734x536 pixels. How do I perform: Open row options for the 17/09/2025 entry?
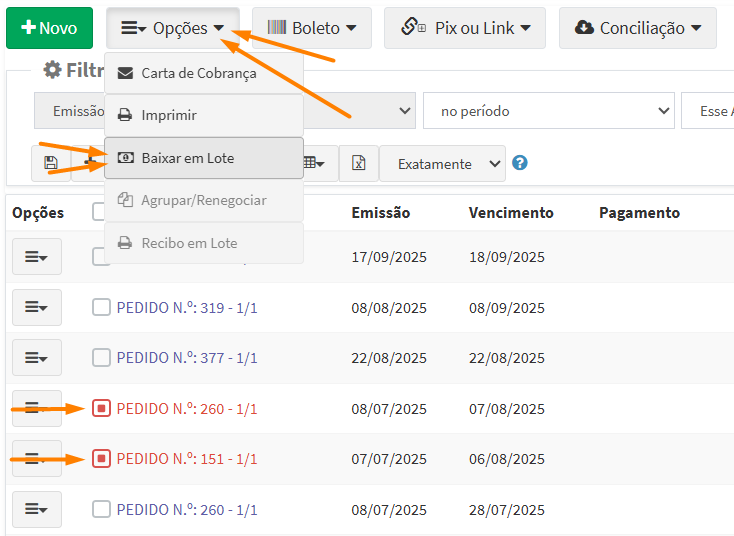pyautogui.click(x=37, y=257)
